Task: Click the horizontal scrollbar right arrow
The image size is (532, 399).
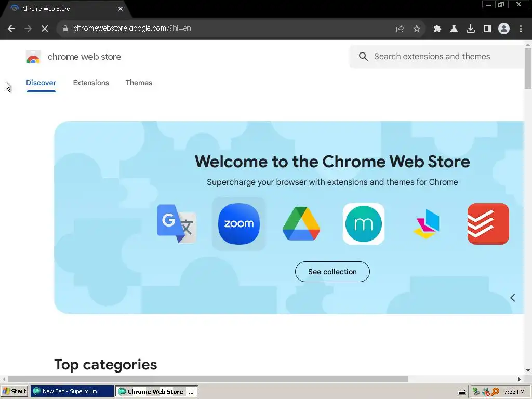Action: click(520, 379)
